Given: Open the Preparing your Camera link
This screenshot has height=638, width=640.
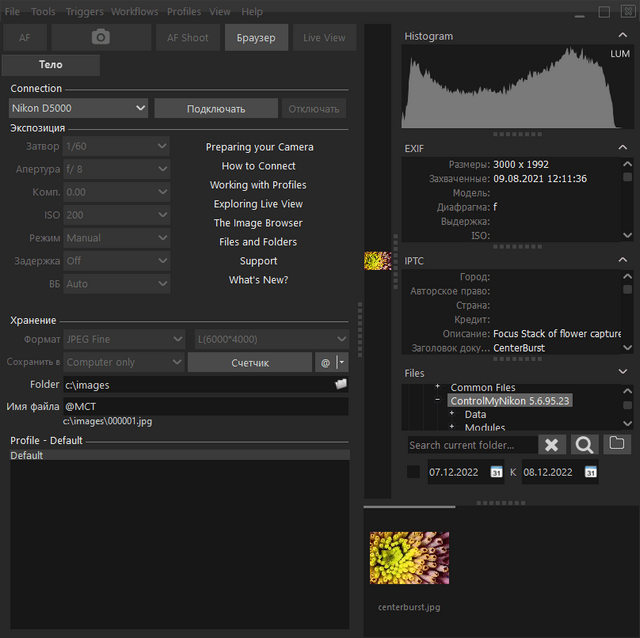Looking at the screenshot, I should pos(259,147).
